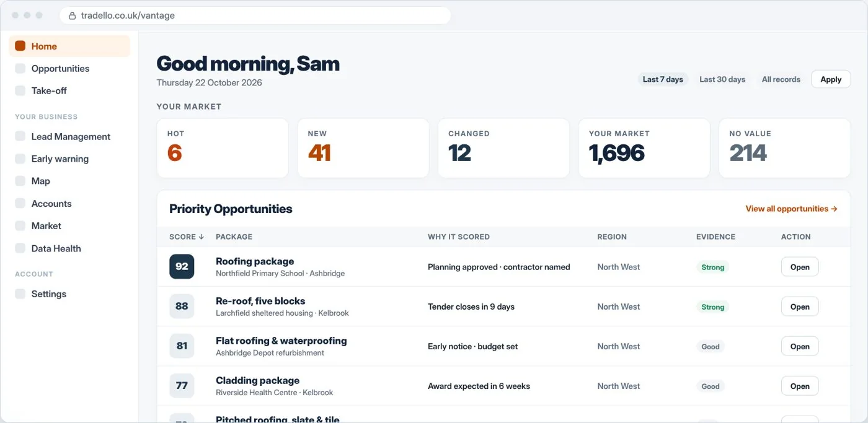The height and width of the screenshot is (423, 868).
Task: Open the Changed 12 market card
Action: (503, 148)
